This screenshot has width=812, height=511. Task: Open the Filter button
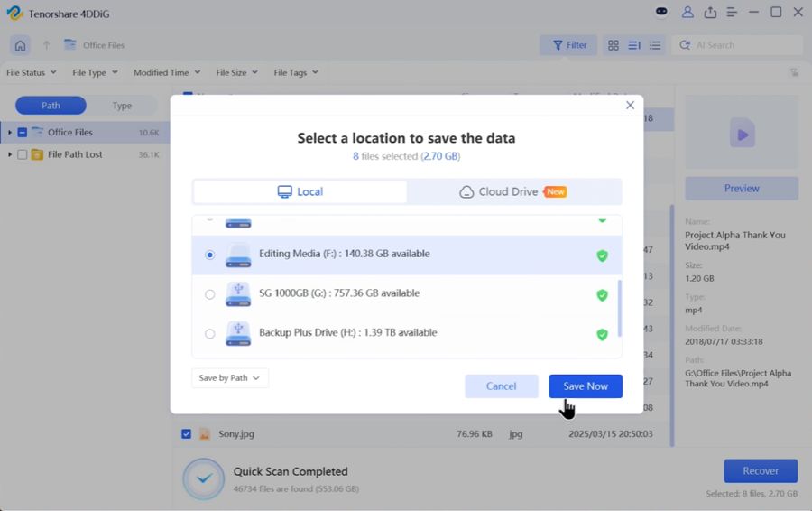pos(568,45)
